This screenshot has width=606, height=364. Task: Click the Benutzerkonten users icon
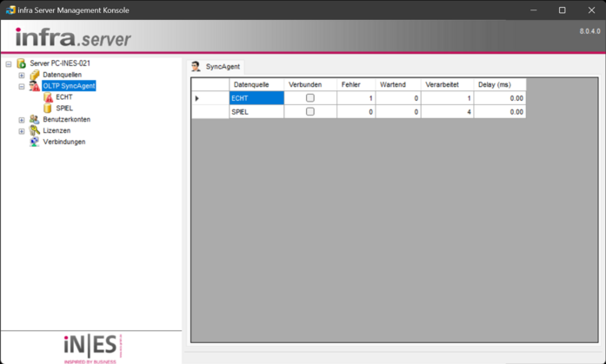pyautogui.click(x=35, y=120)
